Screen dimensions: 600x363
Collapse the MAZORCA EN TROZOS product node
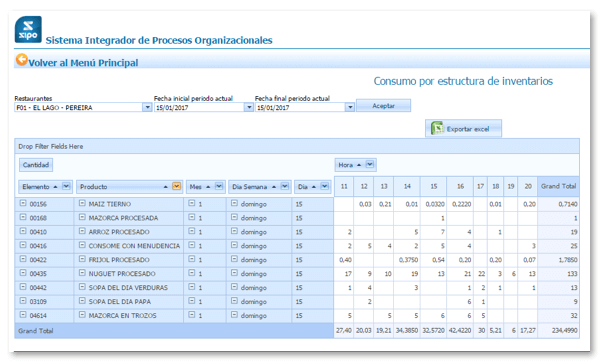82,315
